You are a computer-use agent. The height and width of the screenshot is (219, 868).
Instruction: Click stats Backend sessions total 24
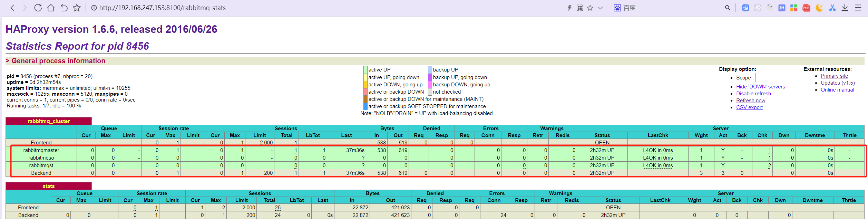tap(277, 215)
